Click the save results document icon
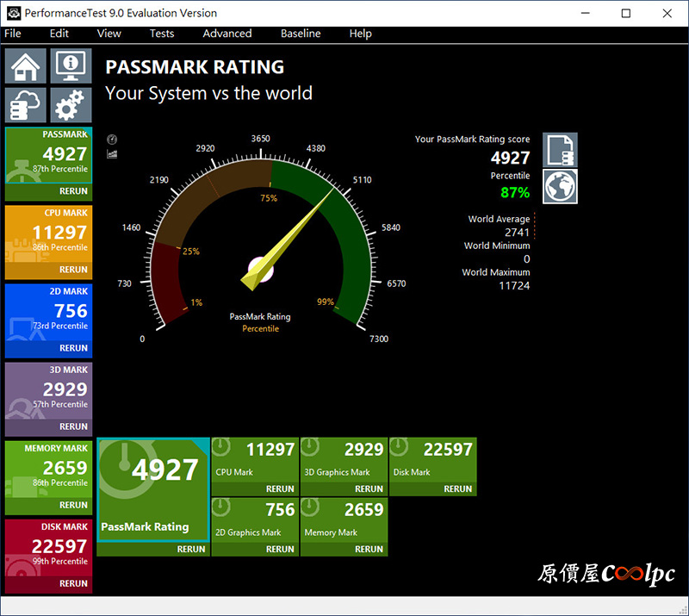Image resolution: width=689 pixels, height=616 pixels. pos(560,150)
